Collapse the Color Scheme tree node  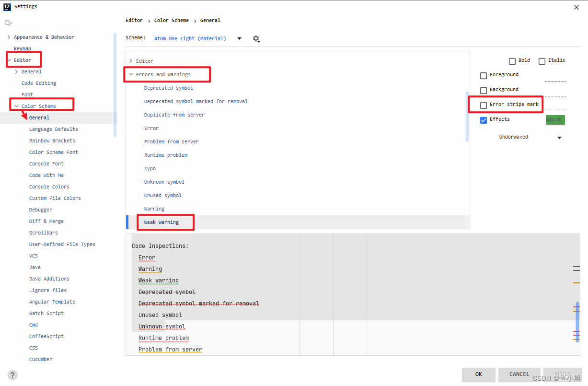coord(17,106)
